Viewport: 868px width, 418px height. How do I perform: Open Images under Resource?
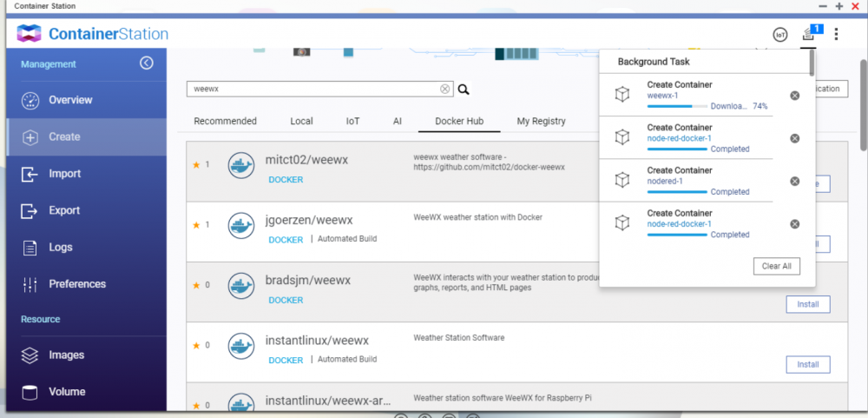86,355
